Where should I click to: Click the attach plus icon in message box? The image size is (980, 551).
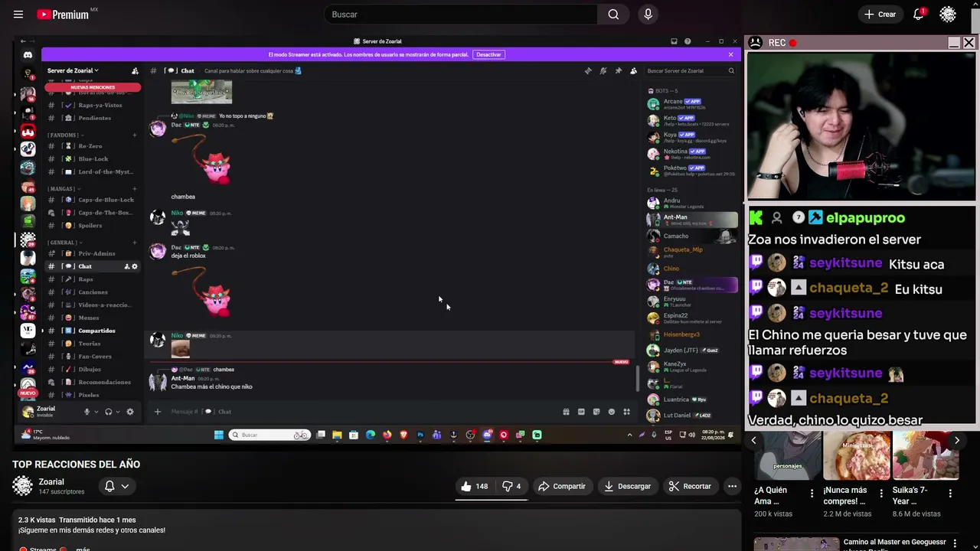158,412
